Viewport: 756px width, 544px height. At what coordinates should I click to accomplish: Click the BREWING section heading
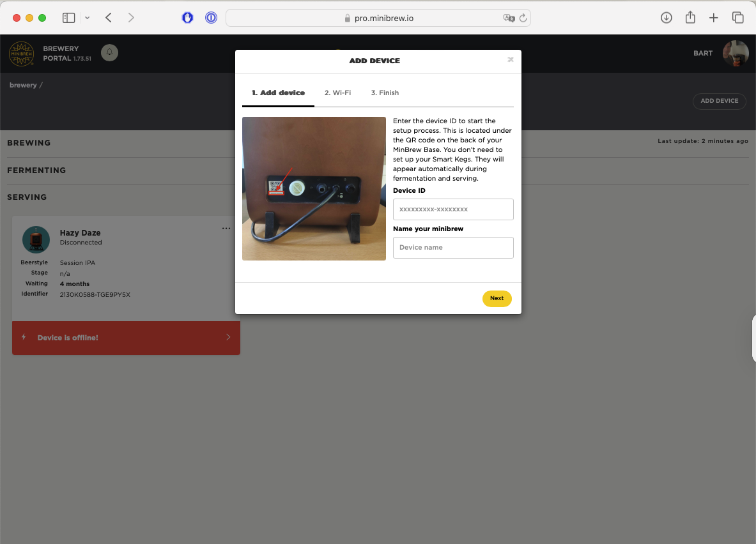pos(29,143)
